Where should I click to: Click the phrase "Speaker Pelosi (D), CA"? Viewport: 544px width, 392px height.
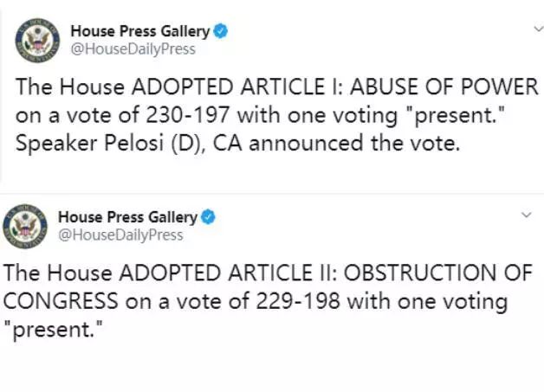128,143
